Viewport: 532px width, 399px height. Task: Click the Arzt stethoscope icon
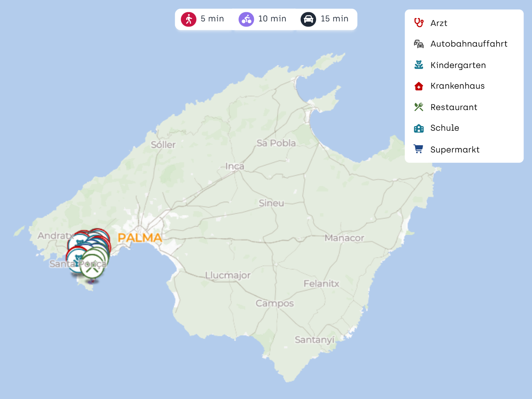pyautogui.click(x=419, y=23)
